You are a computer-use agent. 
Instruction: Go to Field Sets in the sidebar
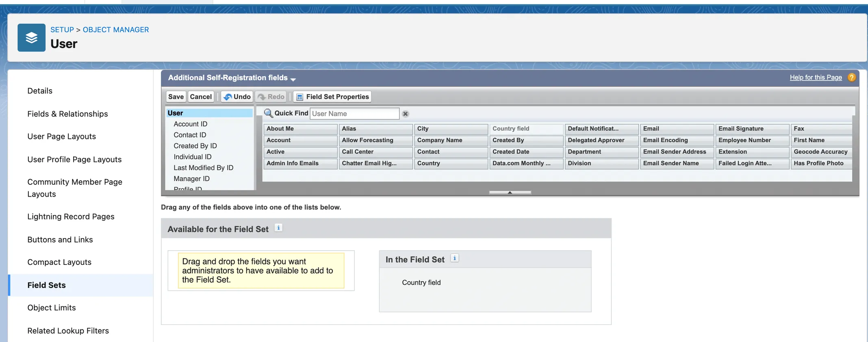pyautogui.click(x=46, y=285)
